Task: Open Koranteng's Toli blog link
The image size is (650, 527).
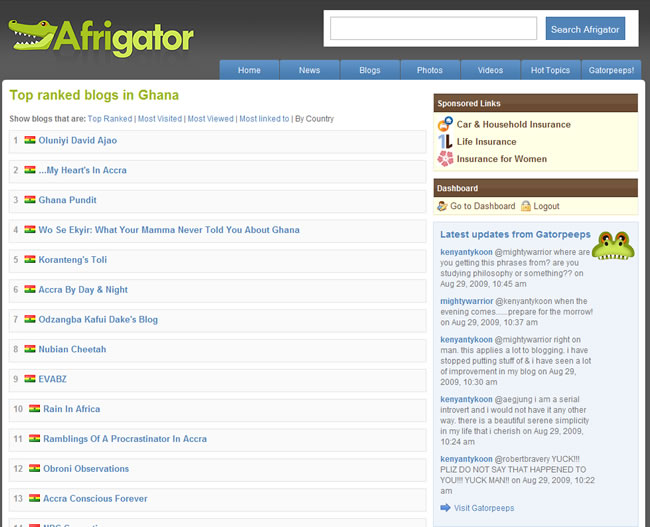Action: (73, 260)
